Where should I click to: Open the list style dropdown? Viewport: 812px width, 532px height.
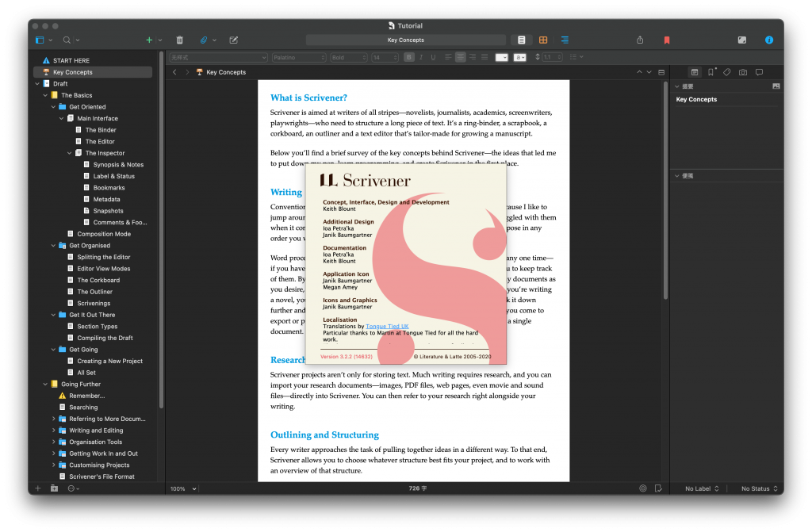pos(576,58)
